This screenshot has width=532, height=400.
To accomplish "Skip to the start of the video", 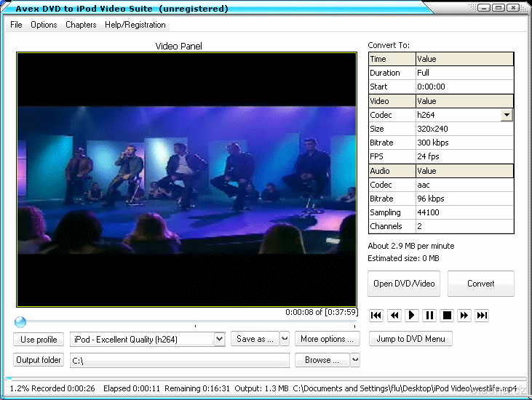I will click(x=376, y=315).
